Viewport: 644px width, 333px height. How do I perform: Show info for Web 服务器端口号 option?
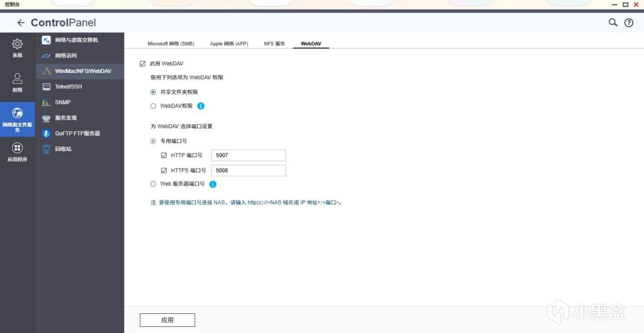click(213, 184)
